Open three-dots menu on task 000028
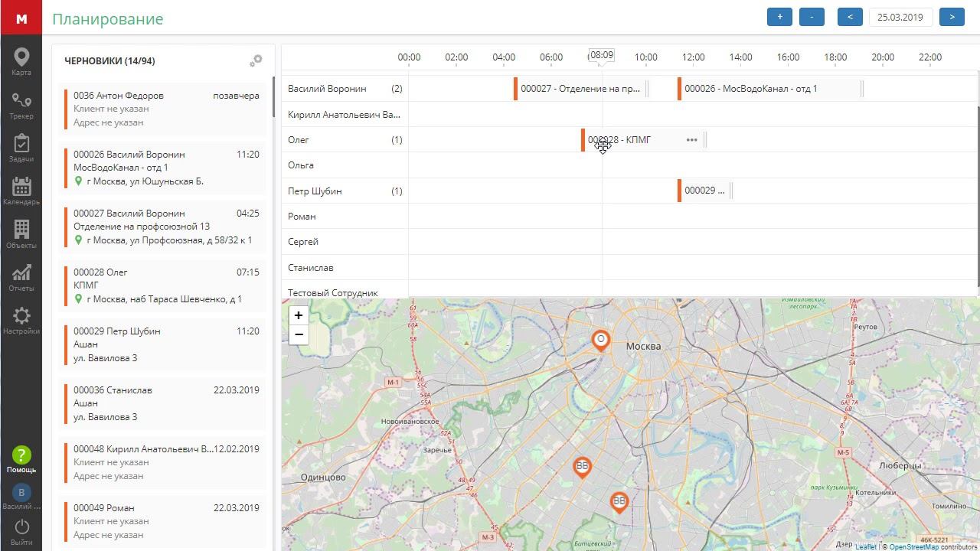Screen dimensions: 980x551 click(x=691, y=140)
